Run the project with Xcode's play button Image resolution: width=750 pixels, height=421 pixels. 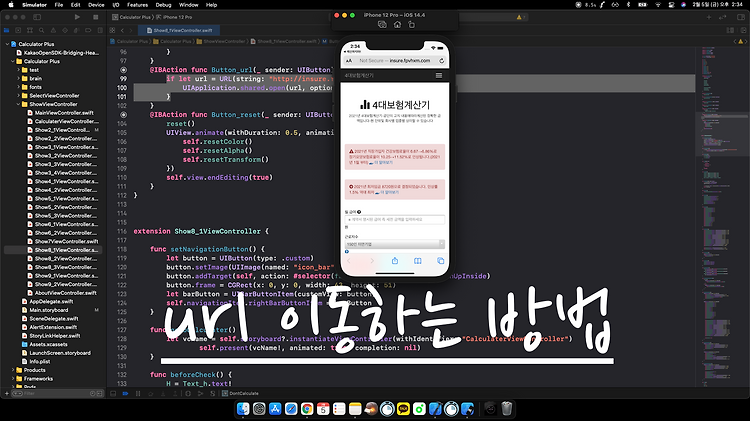(77, 17)
